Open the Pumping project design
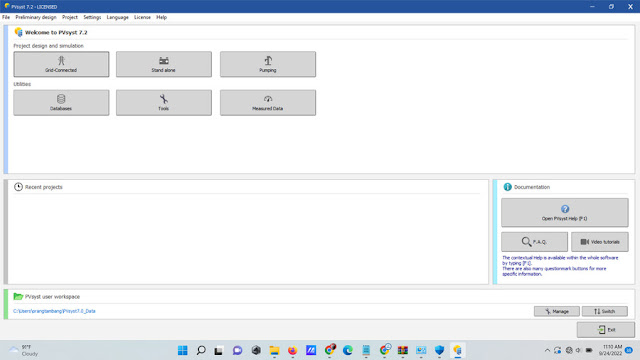640x360 pixels. 268,64
